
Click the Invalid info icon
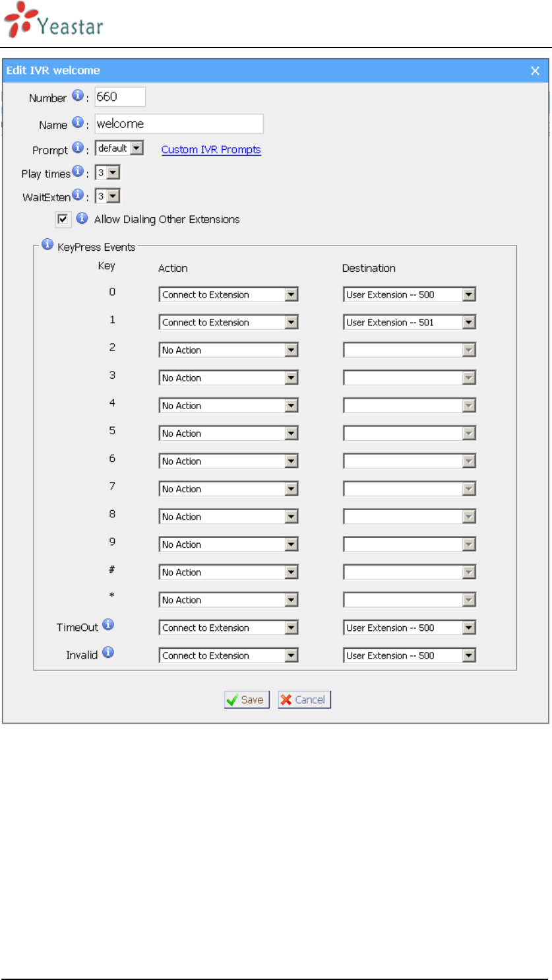point(108,653)
